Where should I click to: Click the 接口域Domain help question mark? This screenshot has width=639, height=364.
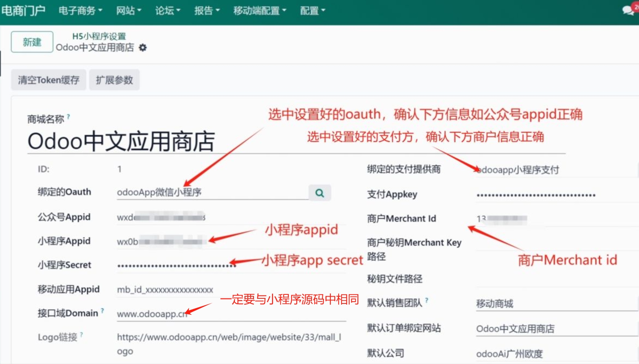pos(103,311)
